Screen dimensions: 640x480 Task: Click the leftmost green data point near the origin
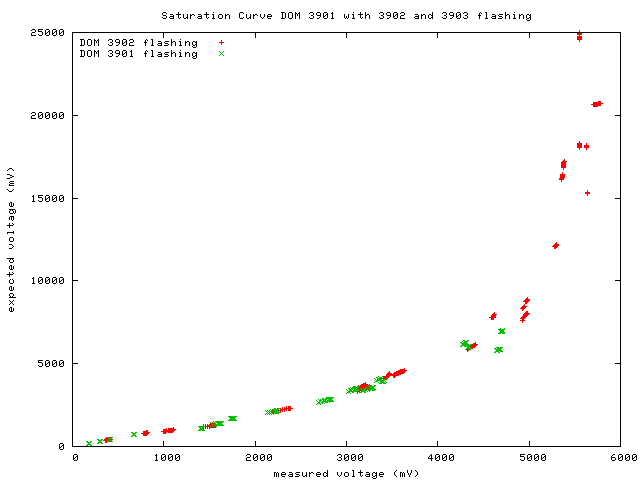tap(89, 443)
